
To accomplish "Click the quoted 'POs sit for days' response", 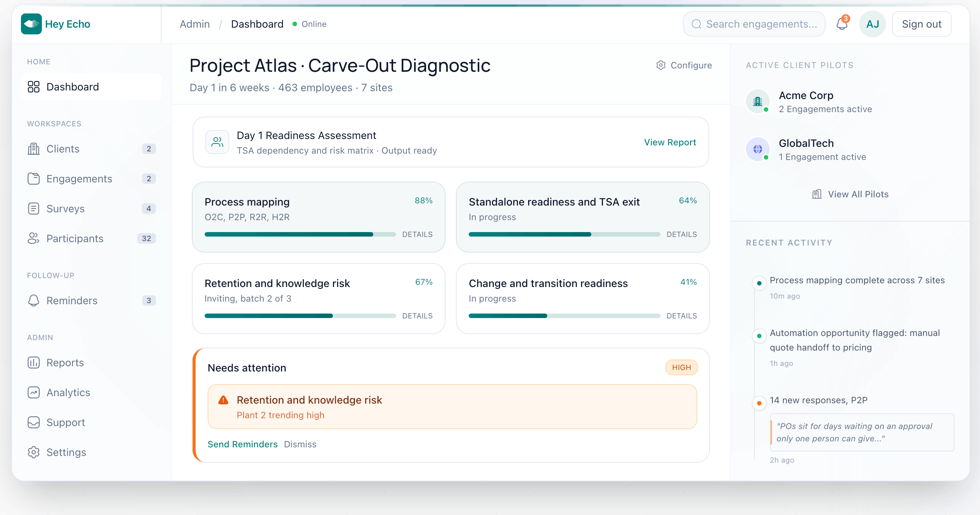I will point(862,432).
